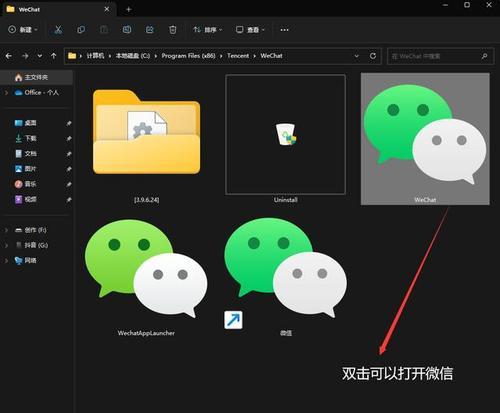This screenshot has width=500, height=413.
Task: Click the search WeChat input field
Action: 440,56
